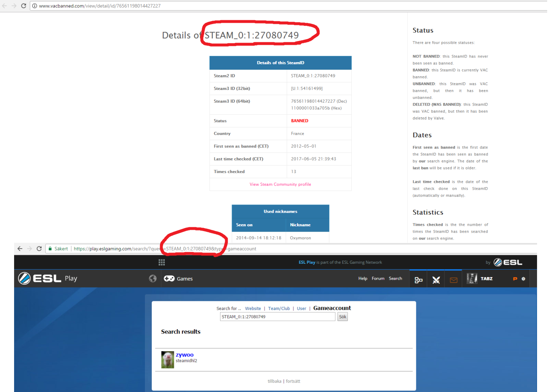Click the vacbanned.com address bar
Image resolution: width=558 pixels, height=392 pixels.
[289, 6]
